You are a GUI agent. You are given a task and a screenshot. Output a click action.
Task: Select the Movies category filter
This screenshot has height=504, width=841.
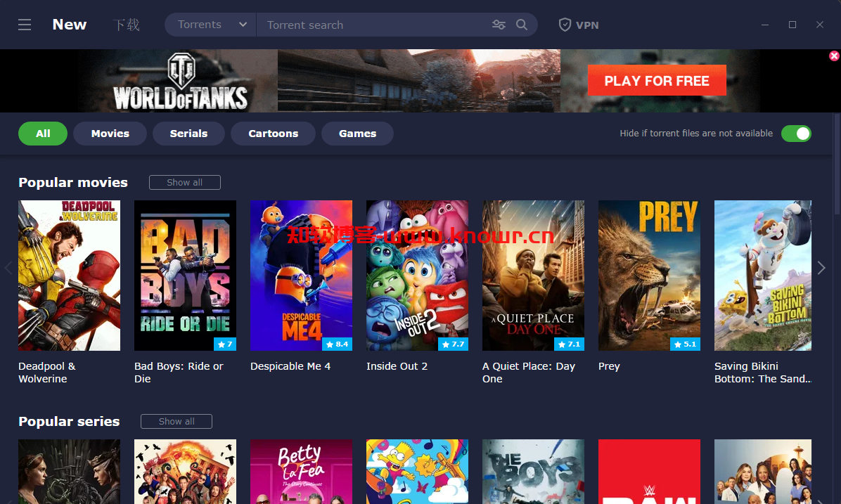(110, 134)
